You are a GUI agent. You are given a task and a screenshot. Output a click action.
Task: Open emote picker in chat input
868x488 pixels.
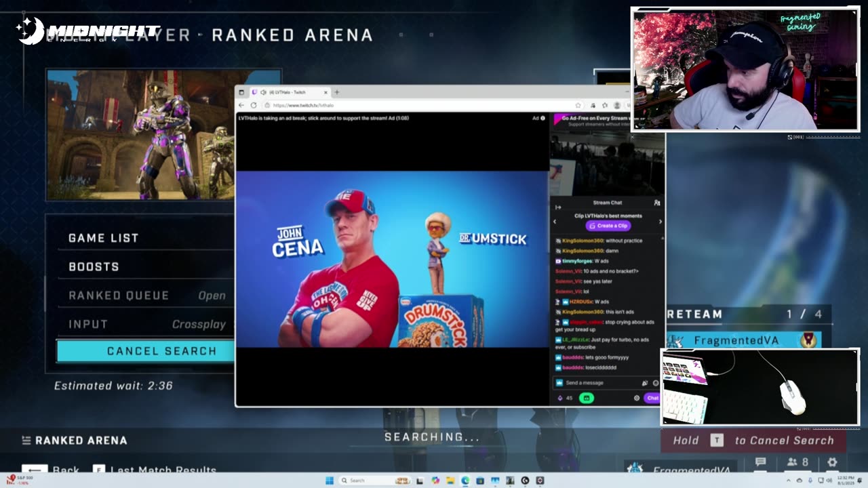tap(656, 383)
